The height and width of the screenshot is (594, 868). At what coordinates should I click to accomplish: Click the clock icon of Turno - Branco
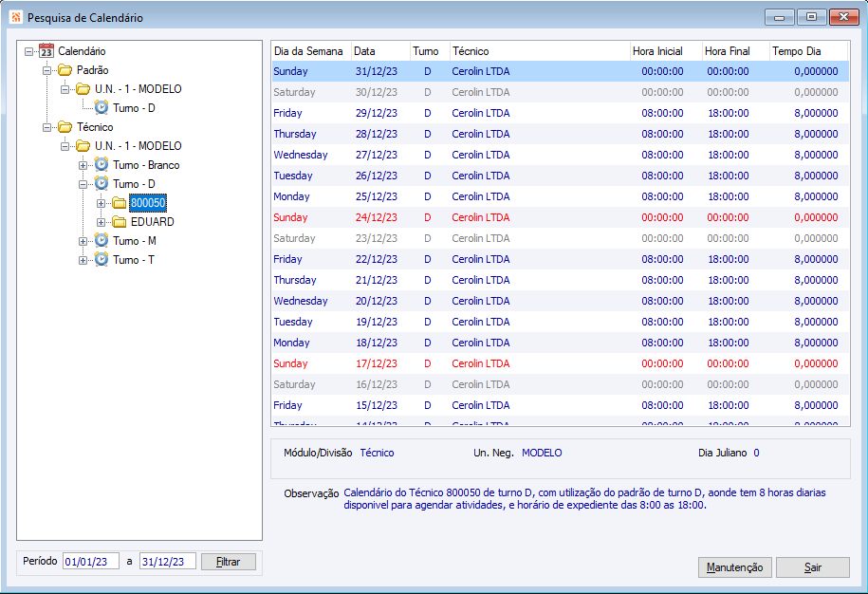click(102, 164)
